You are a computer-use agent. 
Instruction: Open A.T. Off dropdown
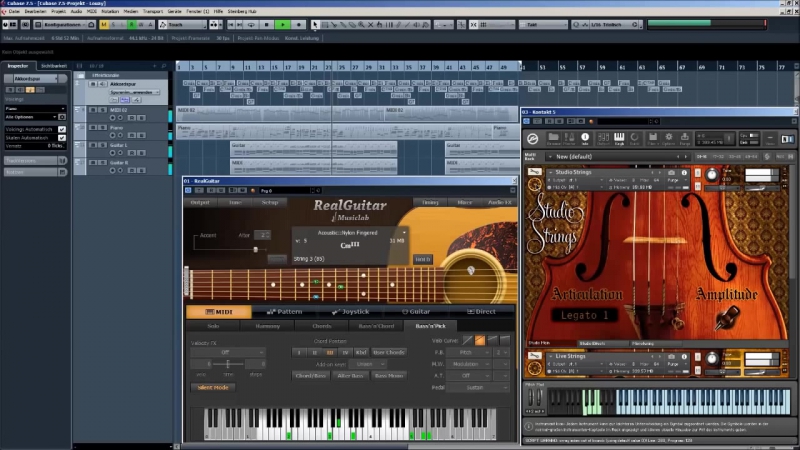point(469,376)
